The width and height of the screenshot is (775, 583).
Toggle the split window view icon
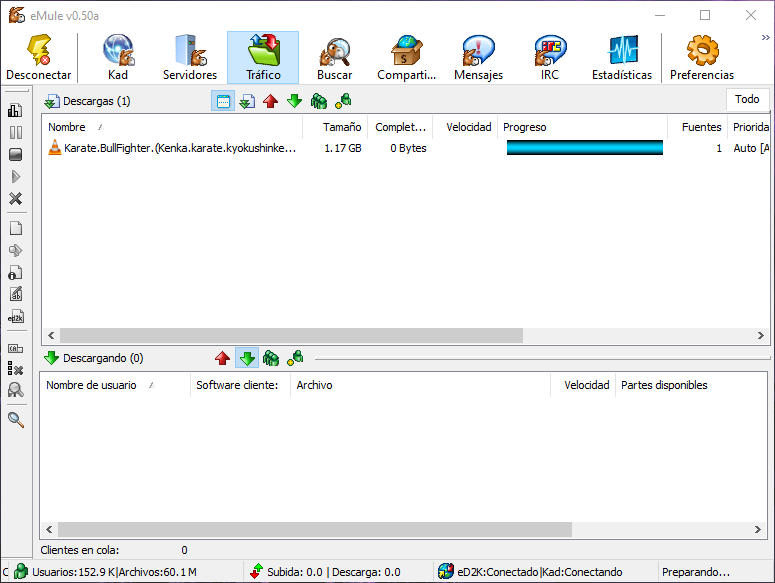coord(223,101)
